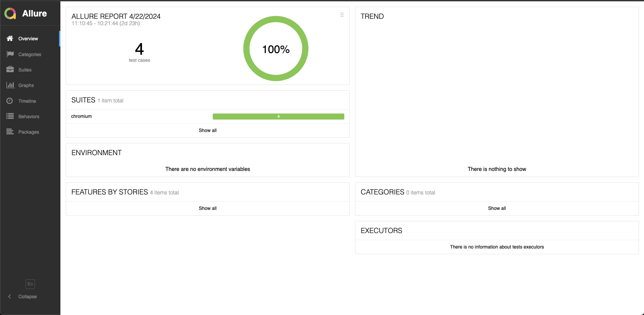Select the chromium suite name
Screen dimensions: 644x315
(x=81, y=116)
